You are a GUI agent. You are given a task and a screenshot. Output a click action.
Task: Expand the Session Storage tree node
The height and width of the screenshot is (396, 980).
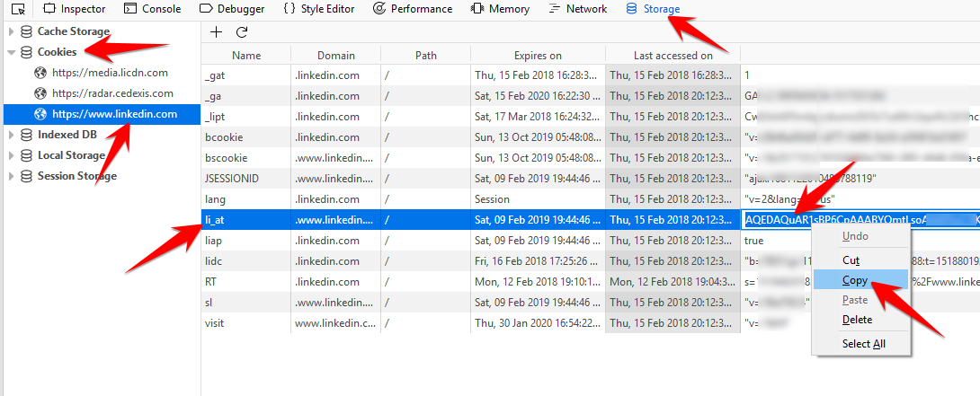[11, 175]
